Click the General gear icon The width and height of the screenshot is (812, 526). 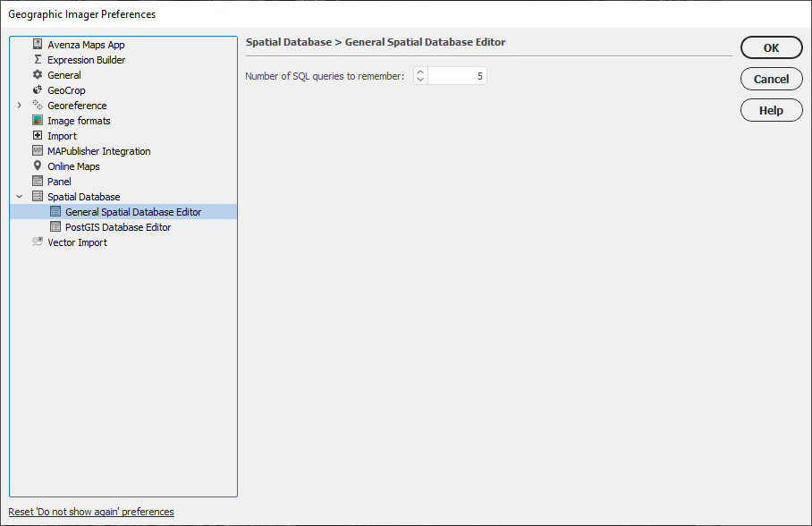click(x=38, y=74)
